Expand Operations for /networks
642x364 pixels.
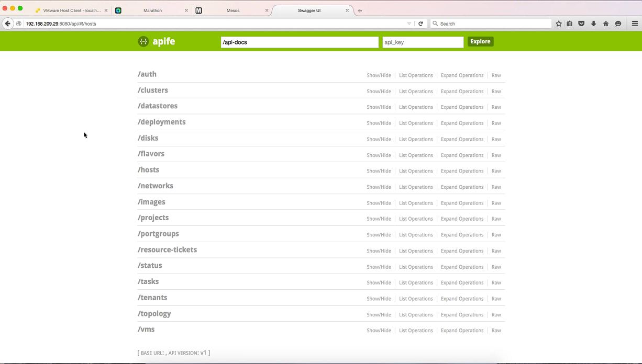click(462, 187)
